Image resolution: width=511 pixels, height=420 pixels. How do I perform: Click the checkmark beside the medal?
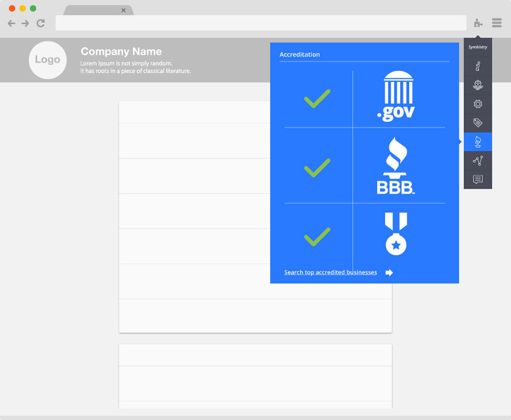(317, 237)
